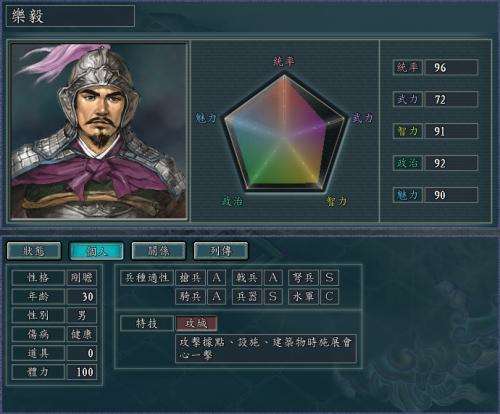Screen dimensions: 500x414
Task: Select the 武力 stat value 72
Action: coord(451,99)
